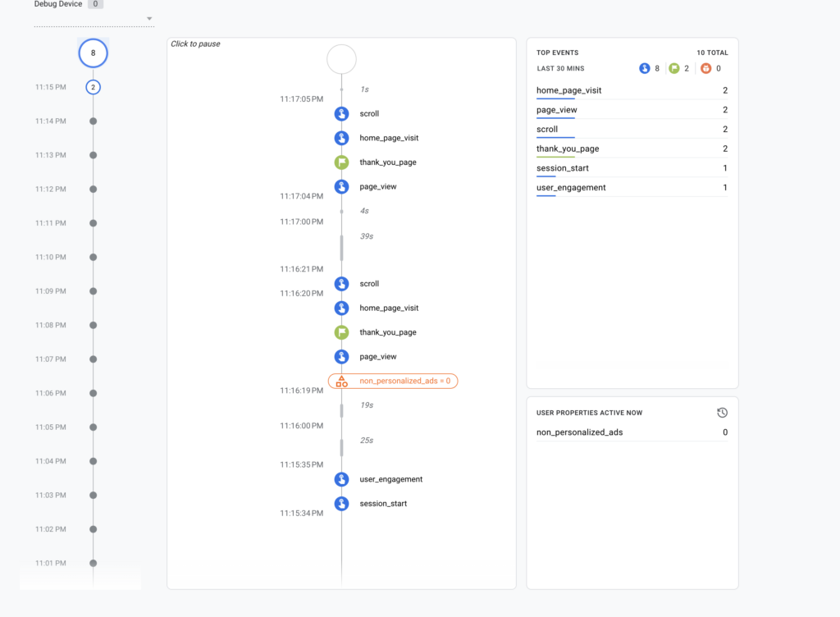Click the 11:10 PM dot on minutes timeline
This screenshot has width=840, height=617.
coord(93,258)
